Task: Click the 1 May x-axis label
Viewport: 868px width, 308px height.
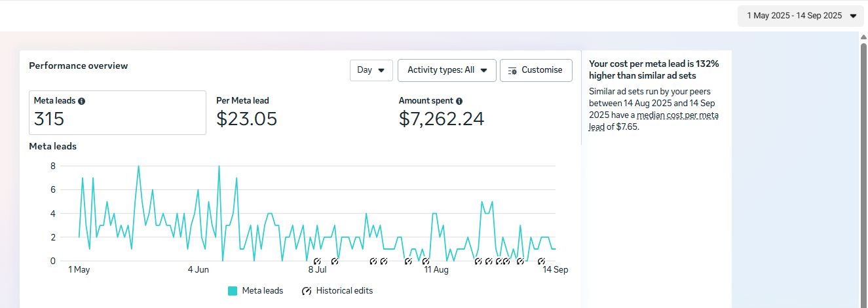Action: point(79,270)
